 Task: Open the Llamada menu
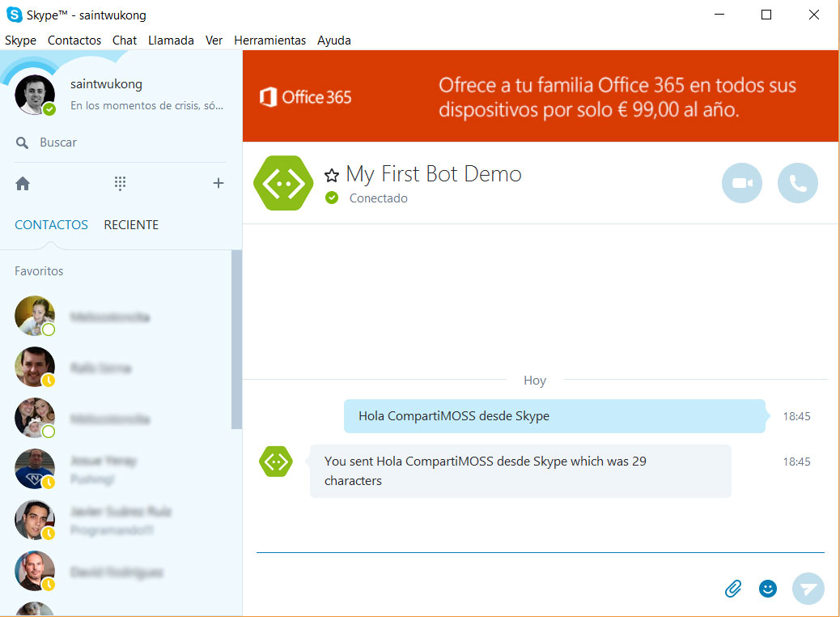[x=171, y=40]
